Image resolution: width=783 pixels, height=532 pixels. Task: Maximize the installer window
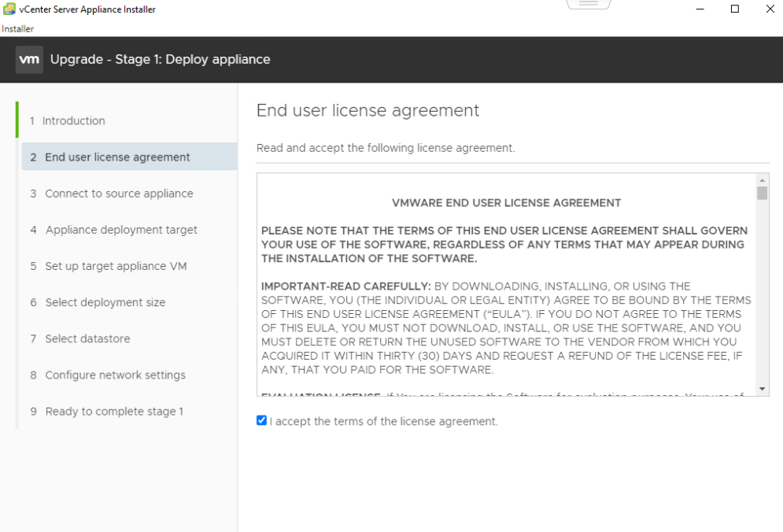(734, 9)
